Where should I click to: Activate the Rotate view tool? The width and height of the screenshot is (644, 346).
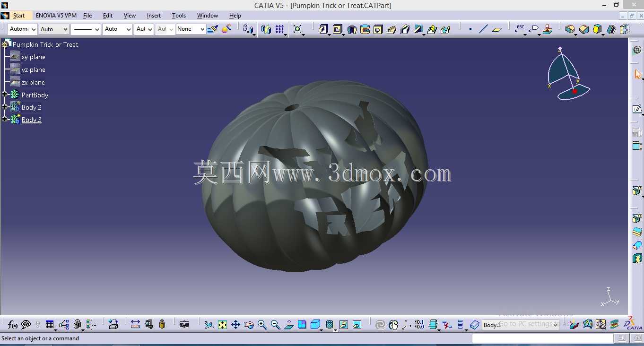pos(249,325)
